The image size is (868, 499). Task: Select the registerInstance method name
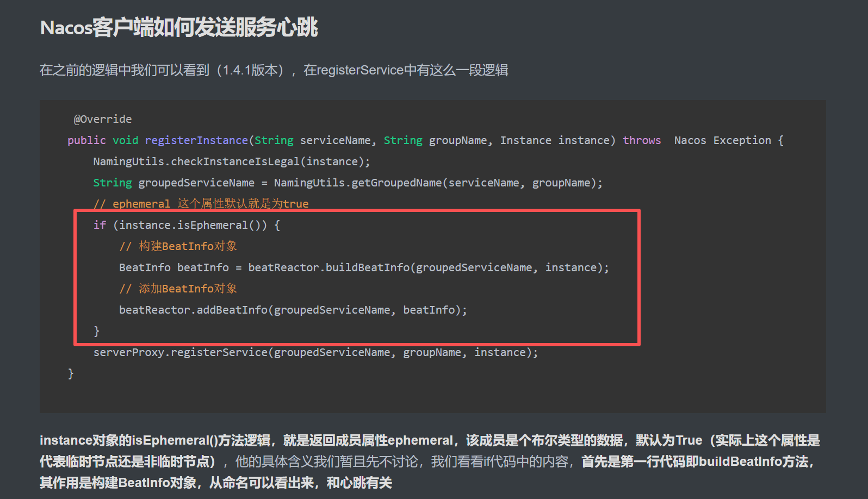point(196,140)
